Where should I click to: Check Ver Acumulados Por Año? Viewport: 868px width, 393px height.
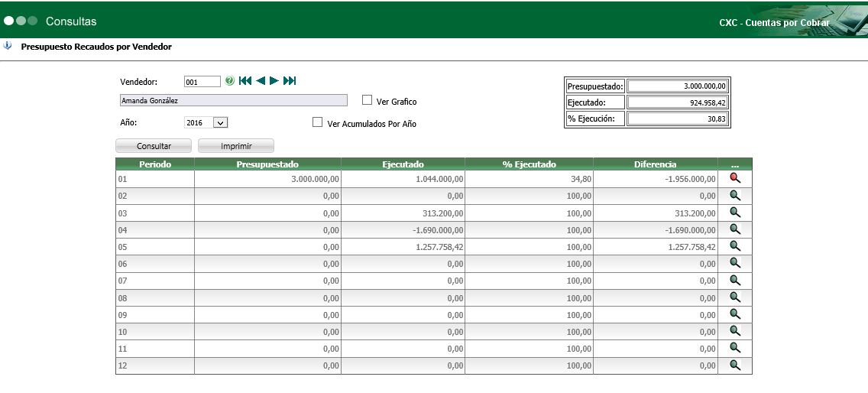(317, 122)
